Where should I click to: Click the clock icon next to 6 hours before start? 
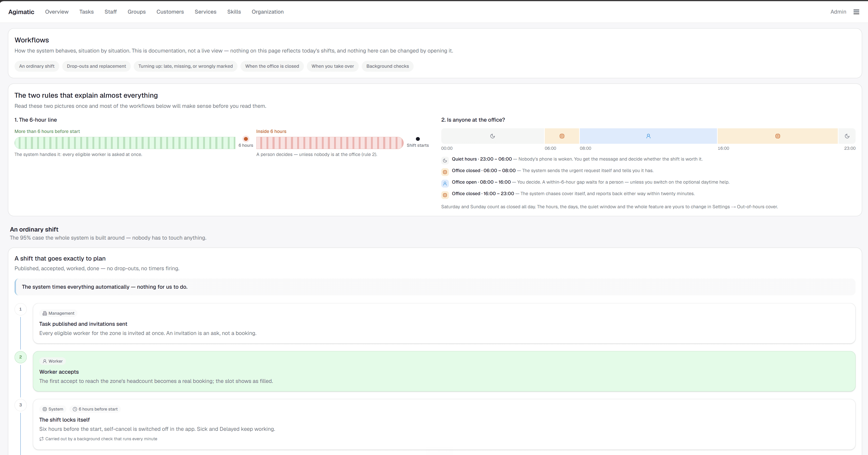coord(75,409)
